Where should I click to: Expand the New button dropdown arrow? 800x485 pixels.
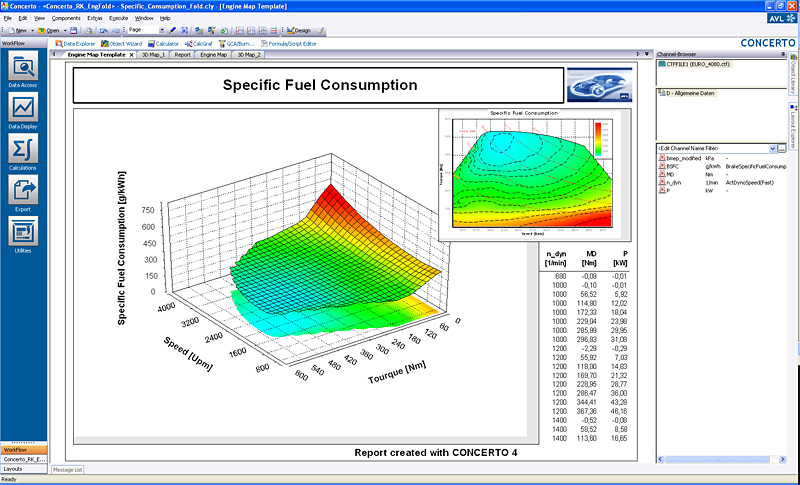point(32,31)
